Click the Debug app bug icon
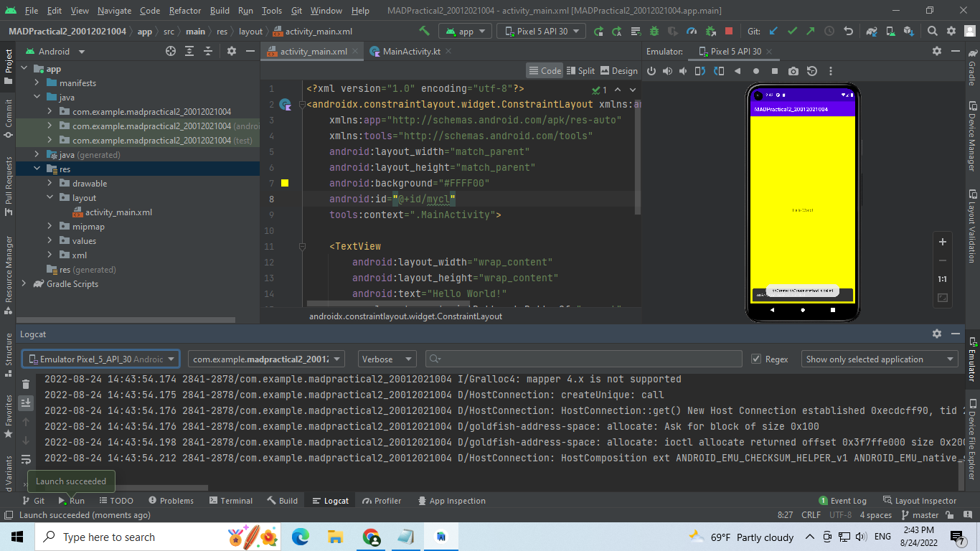The height and width of the screenshot is (551, 980). (x=654, y=32)
